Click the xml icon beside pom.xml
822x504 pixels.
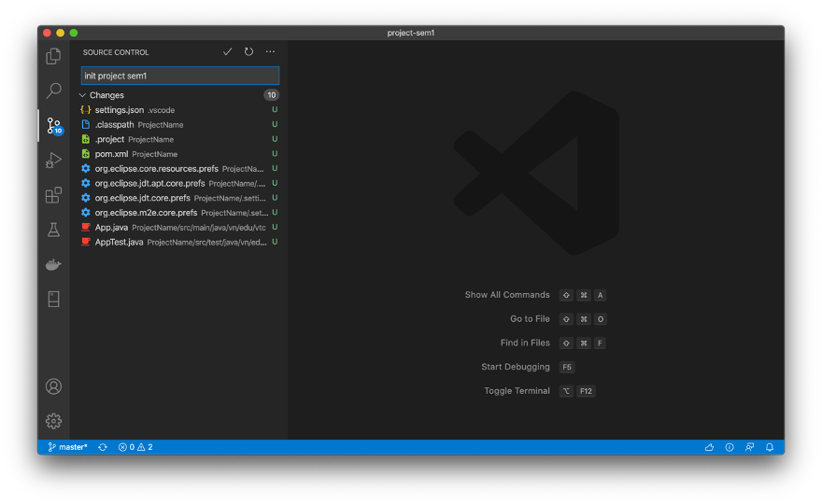point(85,154)
